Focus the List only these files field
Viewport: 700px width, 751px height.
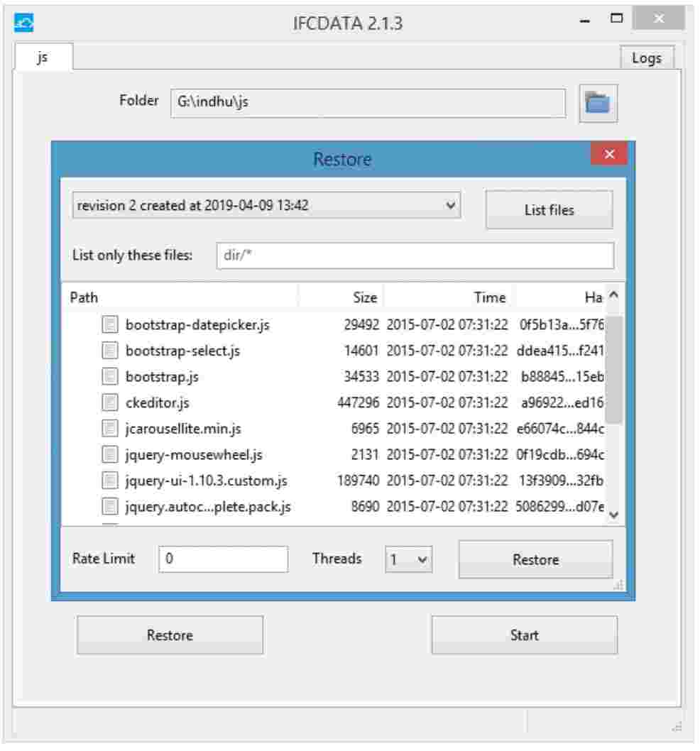415,256
